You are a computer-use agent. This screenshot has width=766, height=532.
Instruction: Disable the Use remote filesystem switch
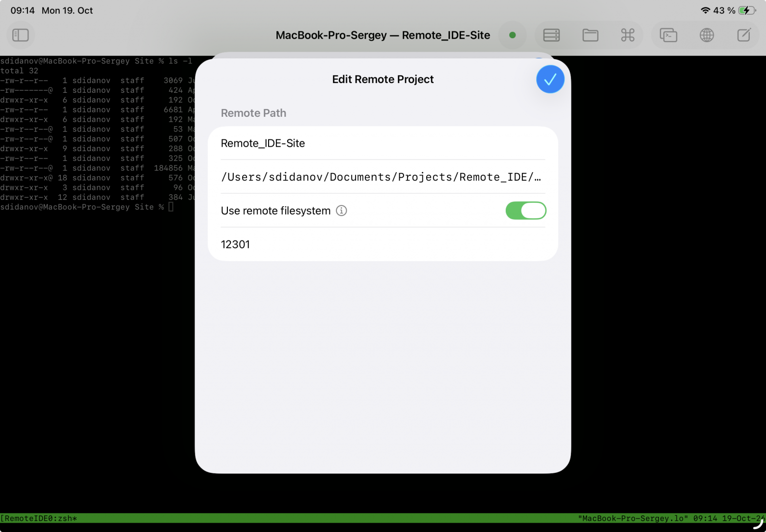(526, 211)
